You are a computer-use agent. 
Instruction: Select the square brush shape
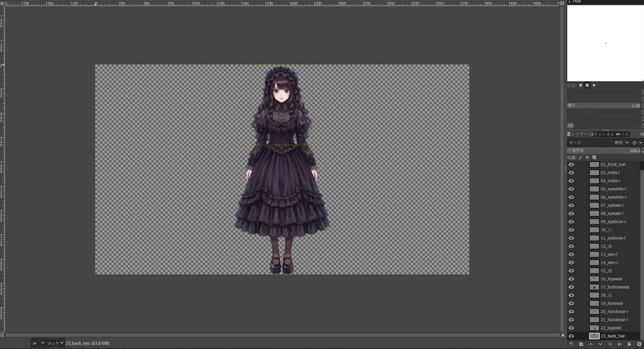click(x=587, y=85)
